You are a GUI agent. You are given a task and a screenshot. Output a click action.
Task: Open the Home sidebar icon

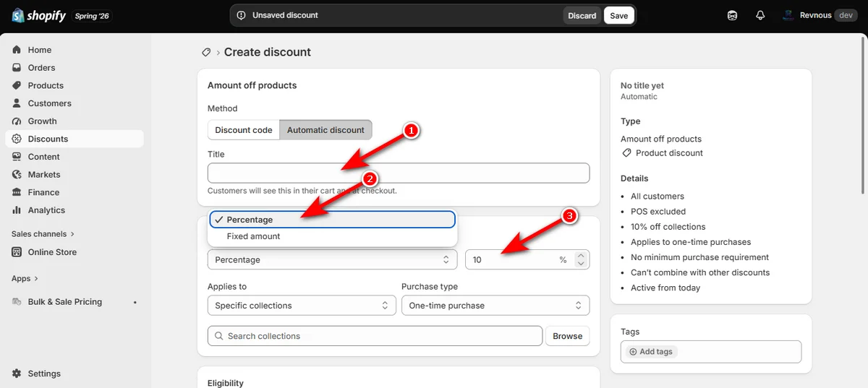pyautogui.click(x=17, y=50)
